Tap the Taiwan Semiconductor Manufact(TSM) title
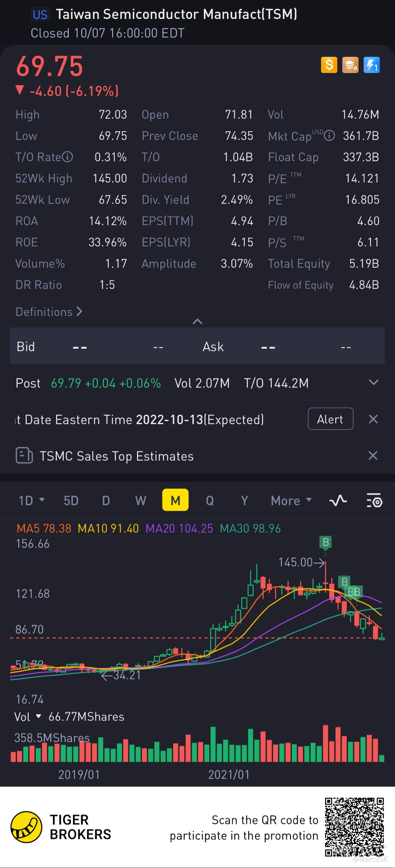 [x=177, y=14]
